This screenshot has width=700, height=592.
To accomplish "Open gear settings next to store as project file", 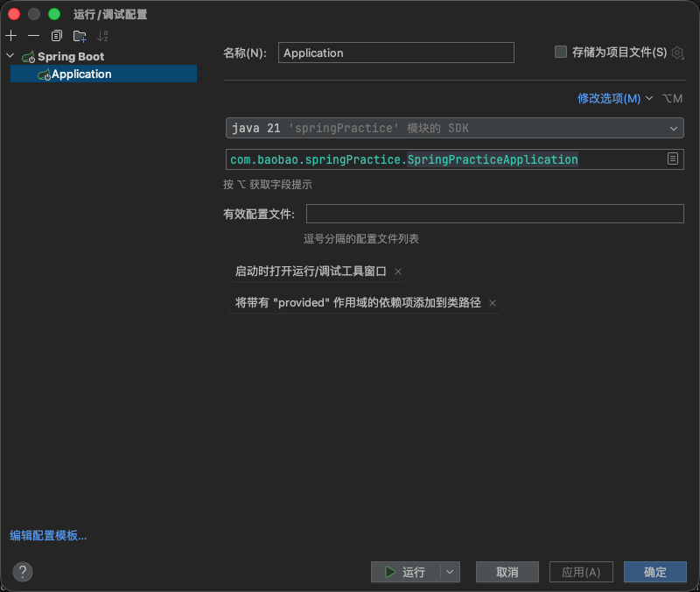I will click(677, 53).
